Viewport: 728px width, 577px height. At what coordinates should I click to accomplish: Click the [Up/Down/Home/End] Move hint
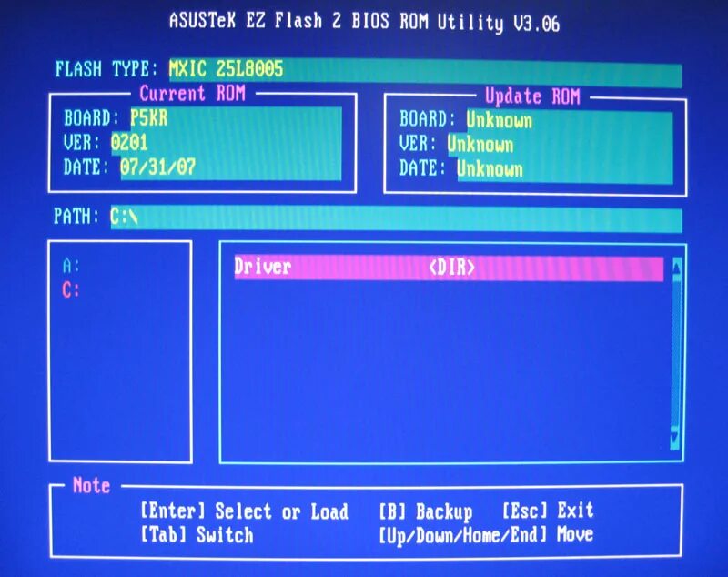[486, 535]
